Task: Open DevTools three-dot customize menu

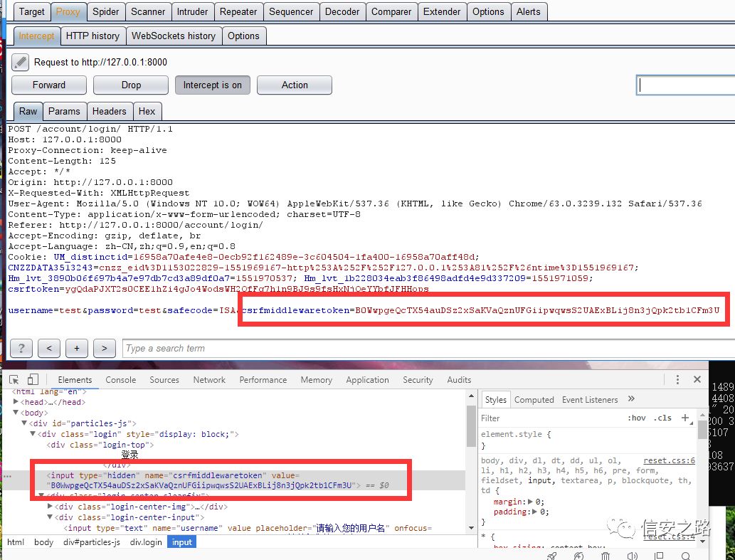Action: (677, 379)
